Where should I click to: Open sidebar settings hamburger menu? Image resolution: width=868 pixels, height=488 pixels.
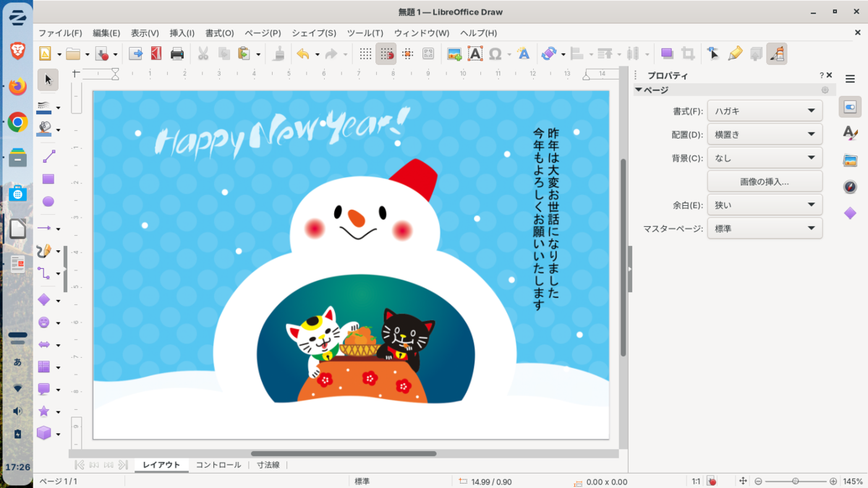click(x=850, y=79)
